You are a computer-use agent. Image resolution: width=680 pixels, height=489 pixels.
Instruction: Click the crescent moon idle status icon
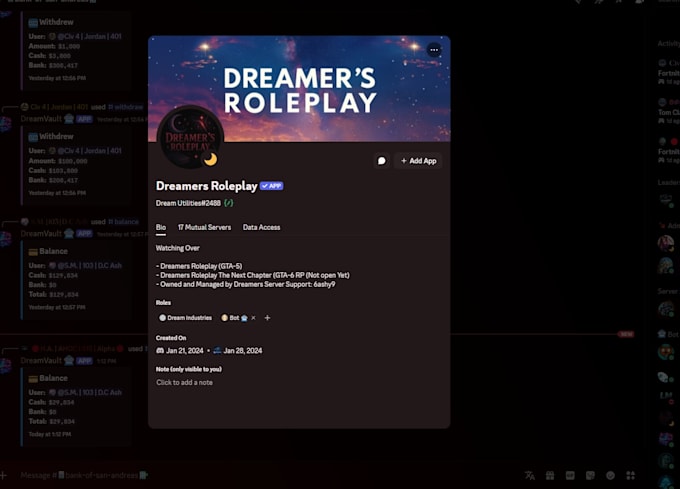[211, 159]
